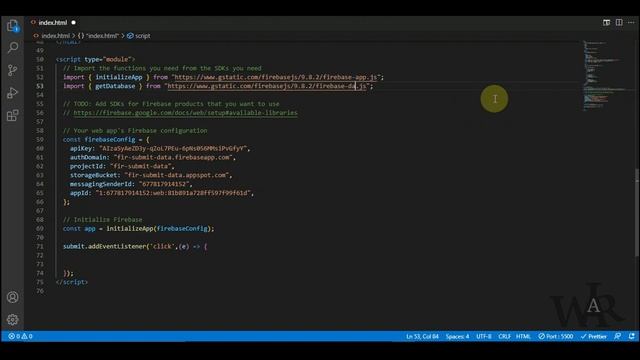
Task: Go to line via Ln 53, Col 84
Action: tap(422, 336)
